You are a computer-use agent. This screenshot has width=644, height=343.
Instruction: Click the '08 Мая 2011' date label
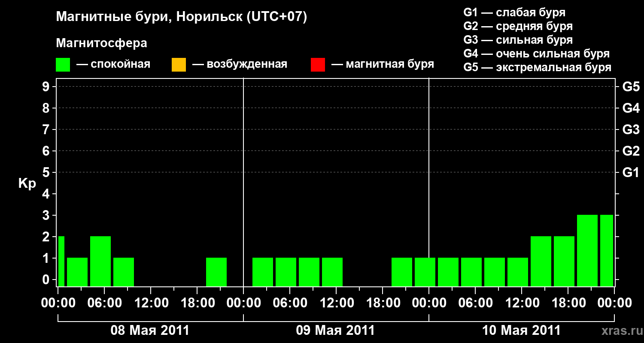pos(150,330)
